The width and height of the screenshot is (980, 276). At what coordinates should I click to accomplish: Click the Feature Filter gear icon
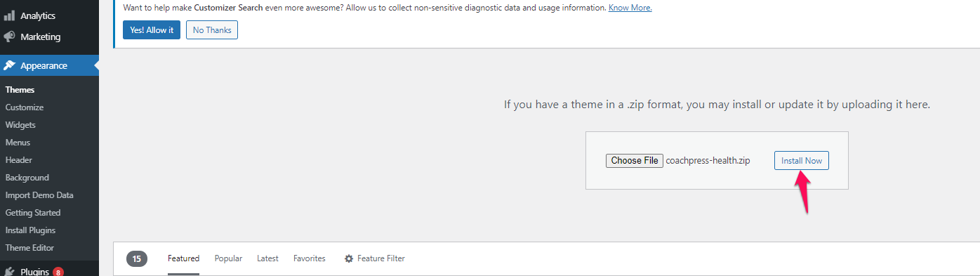tap(349, 258)
